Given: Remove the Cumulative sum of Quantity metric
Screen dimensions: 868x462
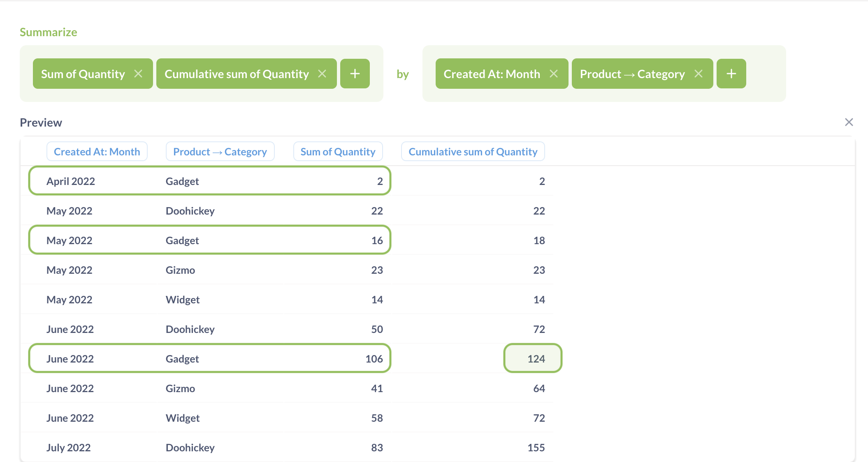Looking at the screenshot, I should pos(322,74).
